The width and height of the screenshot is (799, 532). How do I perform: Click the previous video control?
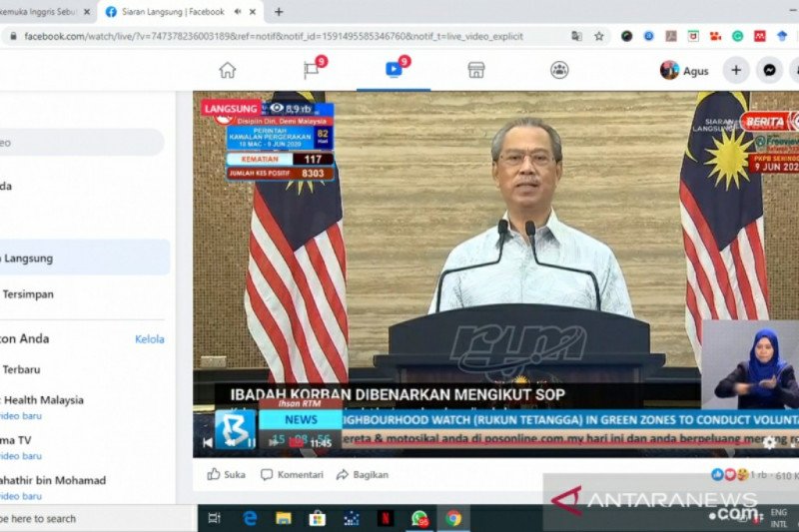[x=208, y=442]
